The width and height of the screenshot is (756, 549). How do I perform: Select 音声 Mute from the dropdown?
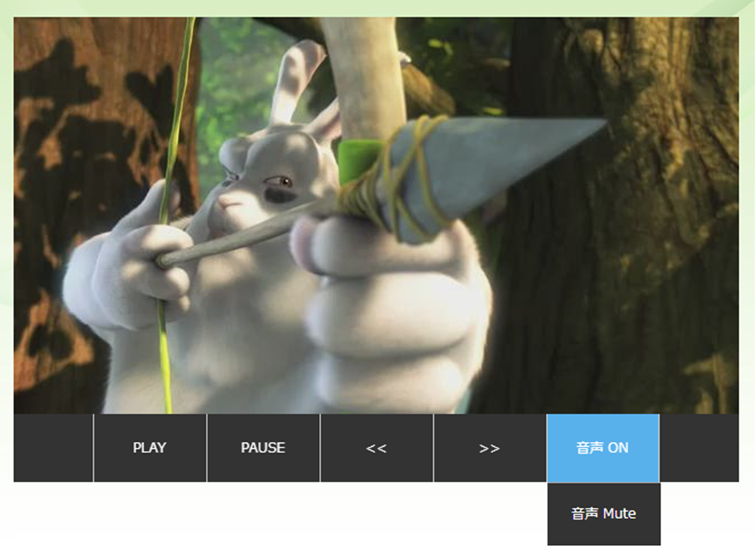603,513
